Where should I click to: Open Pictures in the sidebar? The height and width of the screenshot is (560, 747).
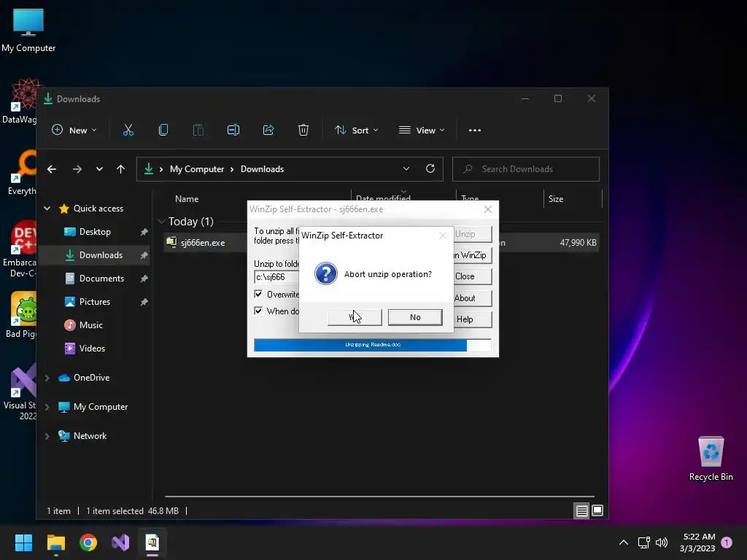[x=94, y=302]
